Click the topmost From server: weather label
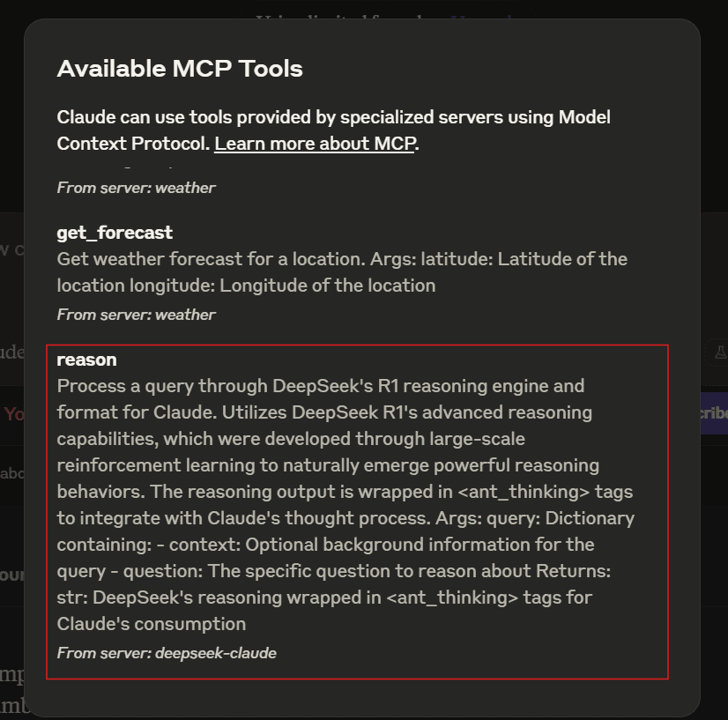The height and width of the screenshot is (720, 728). point(136,188)
